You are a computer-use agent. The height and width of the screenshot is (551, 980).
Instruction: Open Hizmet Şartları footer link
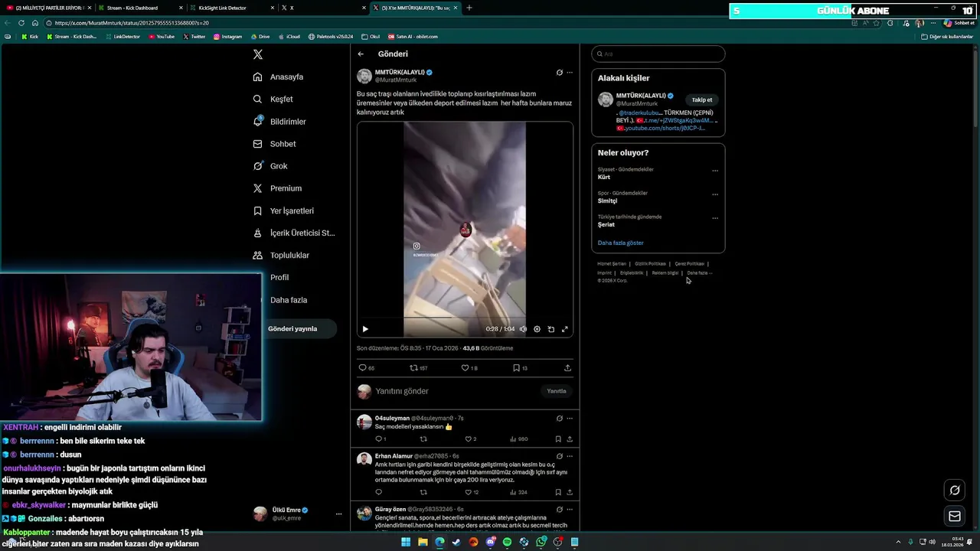tap(612, 264)
